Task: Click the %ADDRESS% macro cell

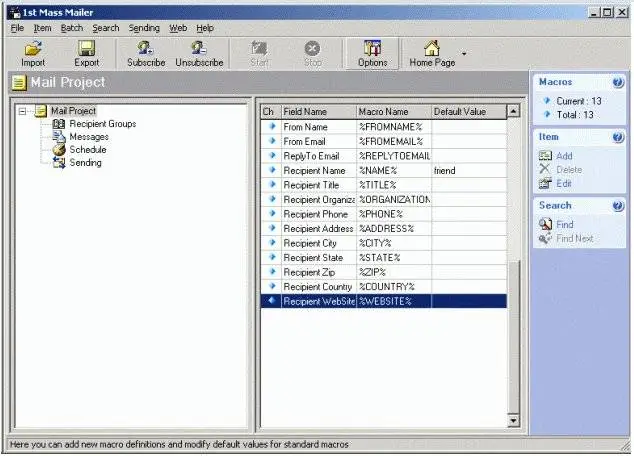Action: 394,229
